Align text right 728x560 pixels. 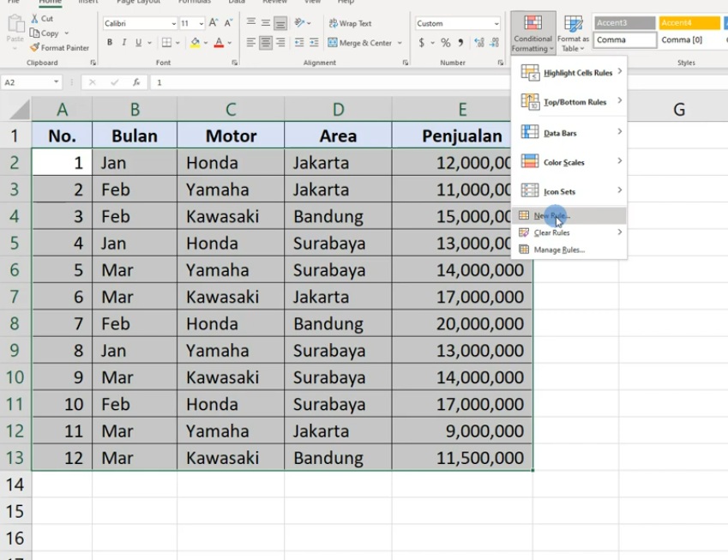click(280, 43)
